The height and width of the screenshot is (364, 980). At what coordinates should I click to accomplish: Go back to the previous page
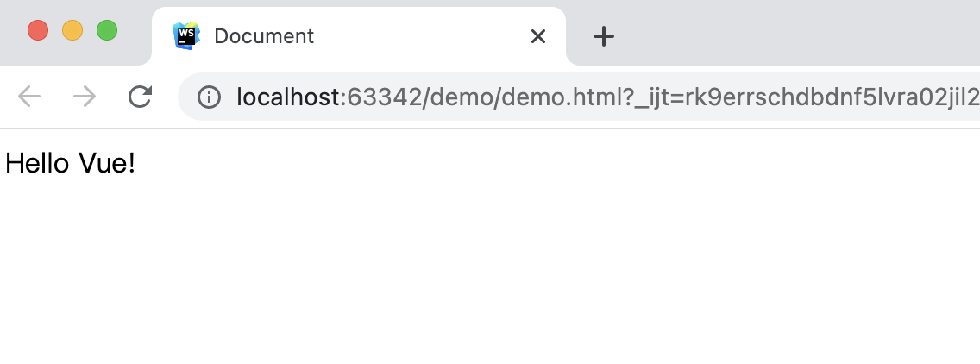click(x=29, y=97)
